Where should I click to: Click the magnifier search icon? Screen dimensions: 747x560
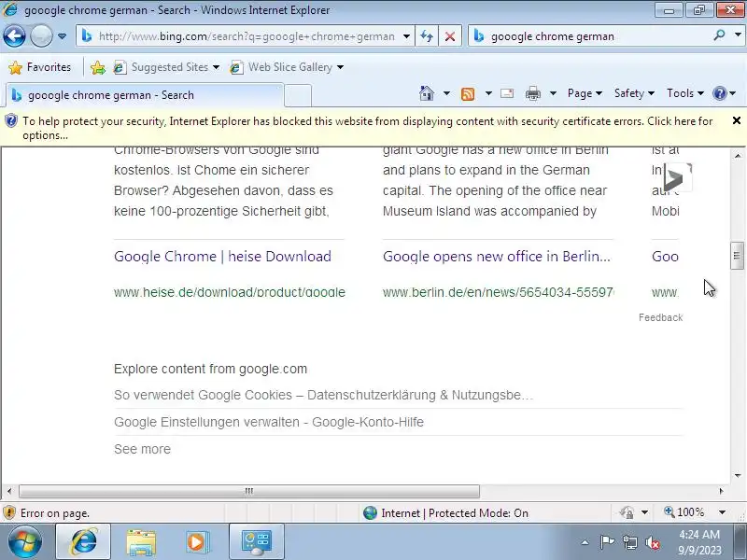tap(719, 35)
